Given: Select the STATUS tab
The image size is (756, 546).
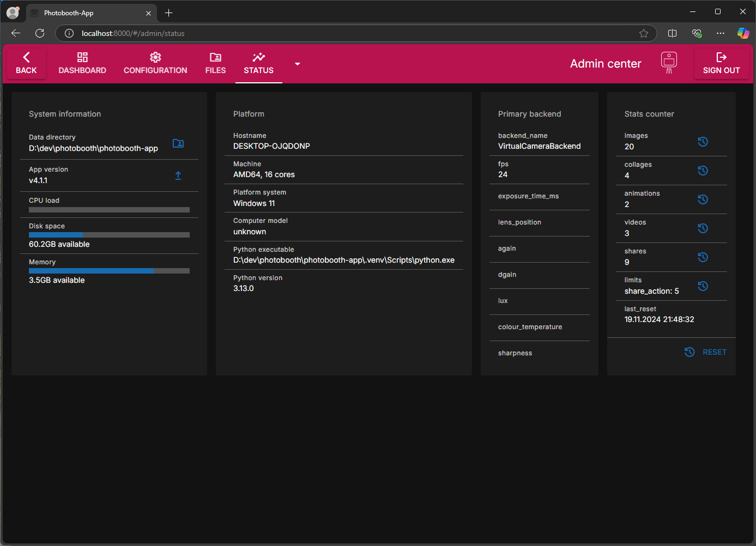Looking at the screenshot, I should click(259, 64).
